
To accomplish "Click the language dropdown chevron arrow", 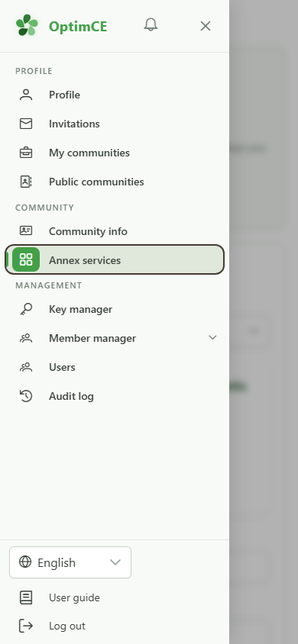I will click(115, 562).
